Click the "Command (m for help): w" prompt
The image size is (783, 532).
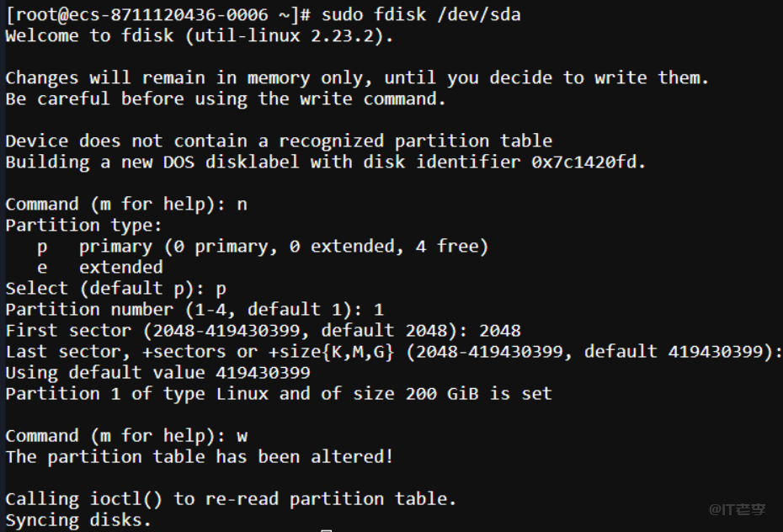[126, 435]
